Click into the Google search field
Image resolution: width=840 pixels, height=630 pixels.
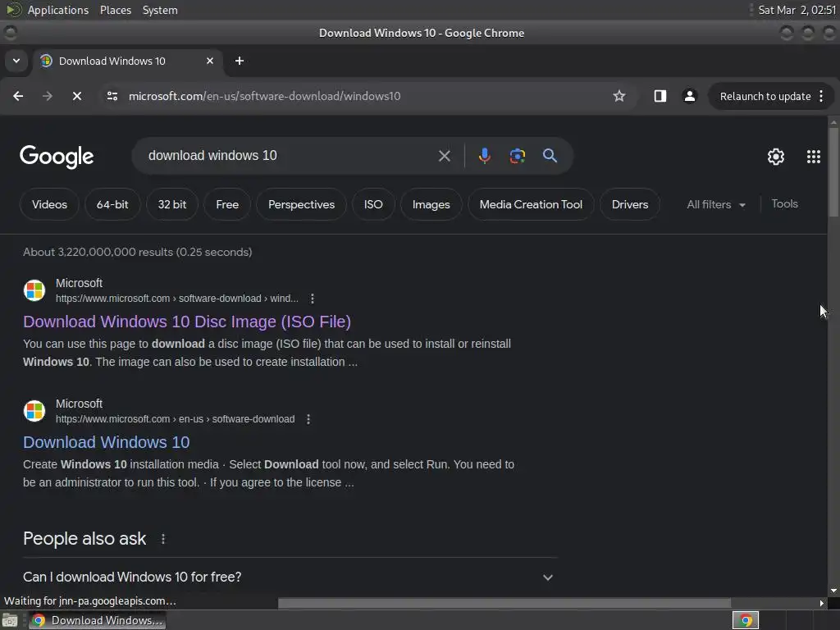pos(290,156)
